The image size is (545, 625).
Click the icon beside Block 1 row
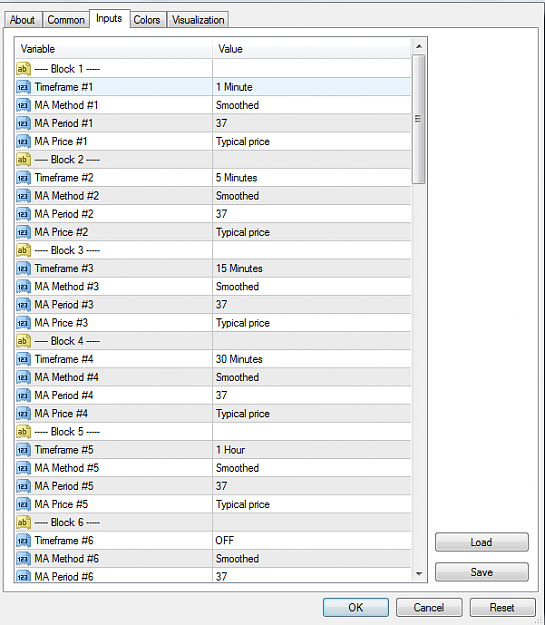click(x=23, y=69)
